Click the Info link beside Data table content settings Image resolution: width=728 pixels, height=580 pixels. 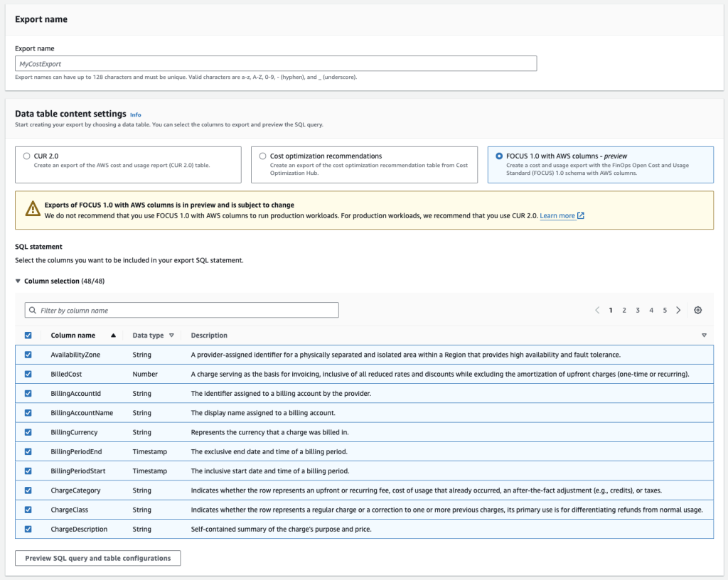(136, 114)
